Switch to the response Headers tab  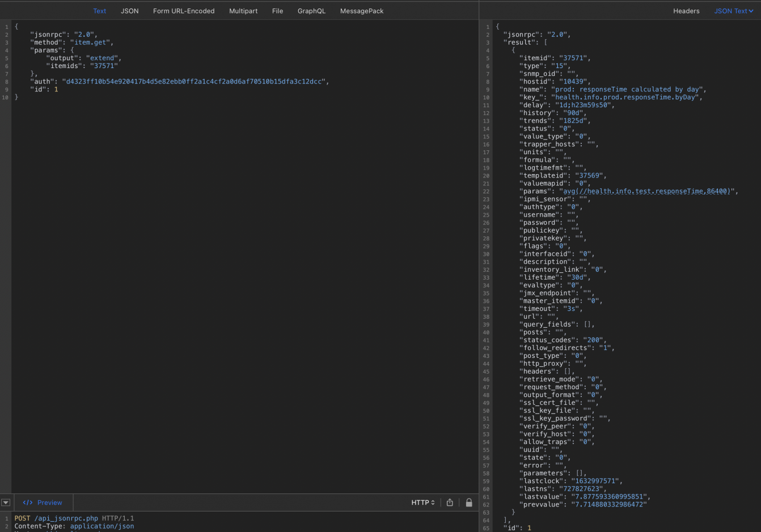(686, 11)
